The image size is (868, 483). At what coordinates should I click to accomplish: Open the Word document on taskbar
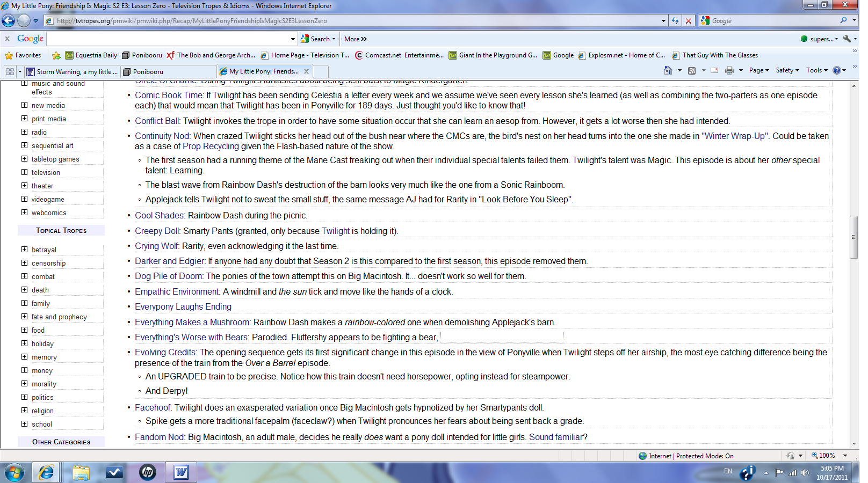click(181, 472)
